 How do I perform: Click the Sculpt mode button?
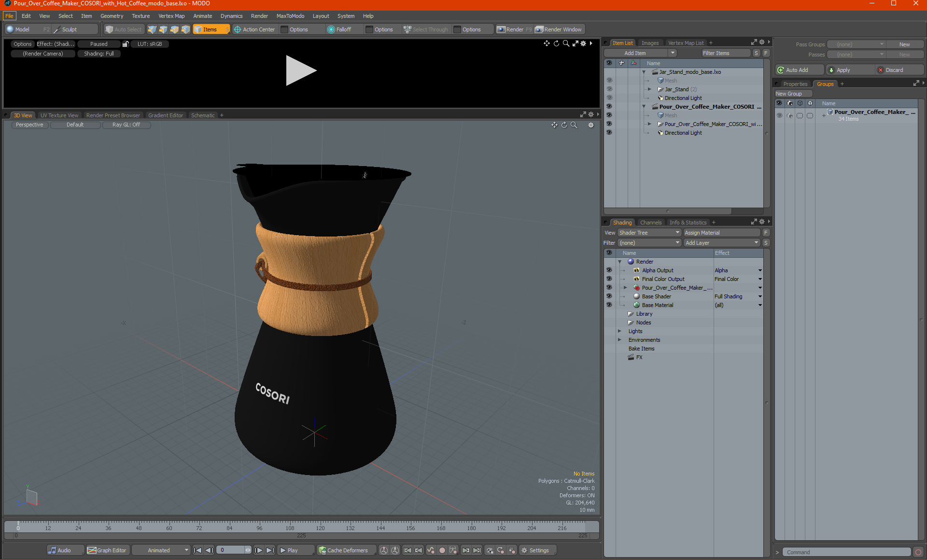[x=74, y=29]
